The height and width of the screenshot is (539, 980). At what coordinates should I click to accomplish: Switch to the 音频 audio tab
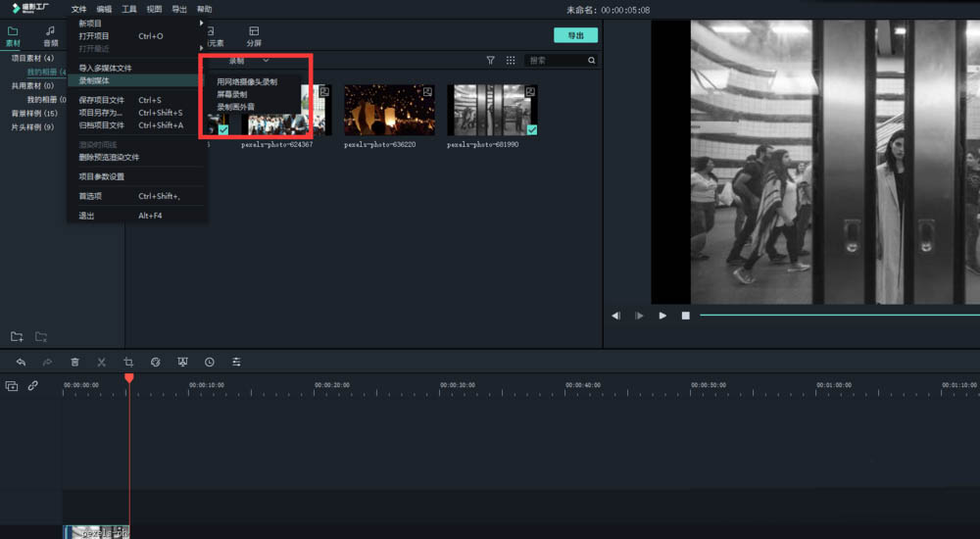tap(51, 36)
